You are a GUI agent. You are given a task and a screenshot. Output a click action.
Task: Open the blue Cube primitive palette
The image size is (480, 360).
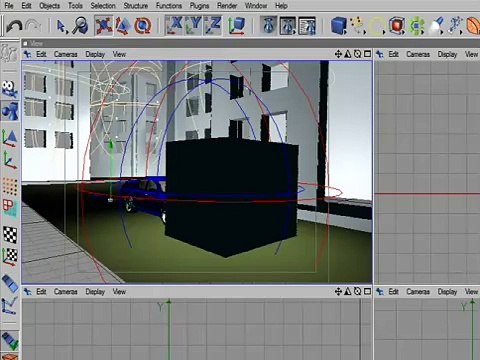click(339, 26)
